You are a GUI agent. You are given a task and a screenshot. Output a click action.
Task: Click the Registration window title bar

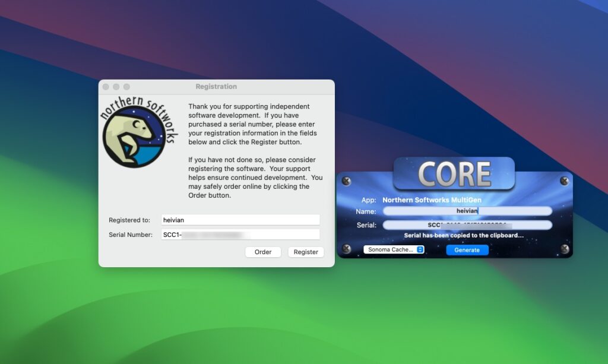216,86
